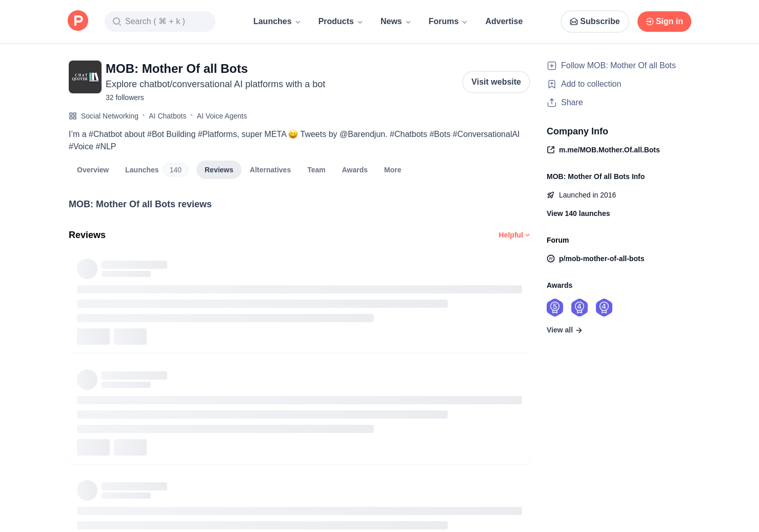The width and height of the screenshot is (759, 532).
Task: Open the third purple award badge
Action: 604,307
